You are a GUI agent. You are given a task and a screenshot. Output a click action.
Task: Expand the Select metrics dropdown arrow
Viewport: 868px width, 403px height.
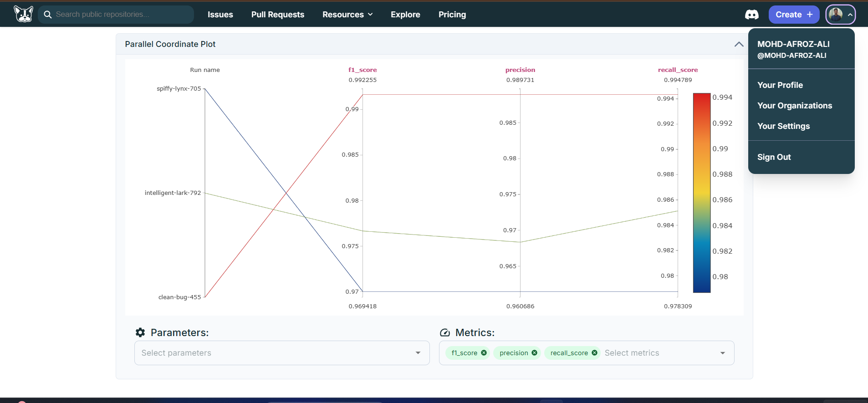[x=722, y=353]
